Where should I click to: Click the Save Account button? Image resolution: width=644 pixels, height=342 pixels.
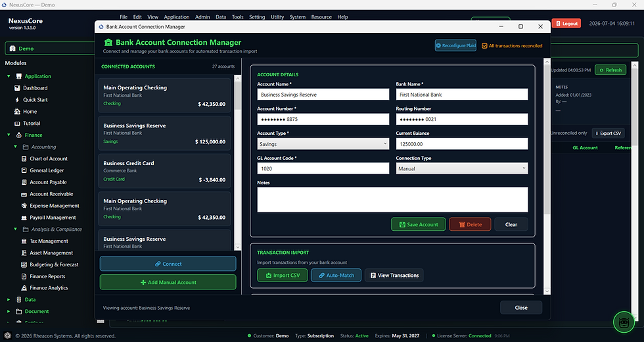(x=418, y=224)
